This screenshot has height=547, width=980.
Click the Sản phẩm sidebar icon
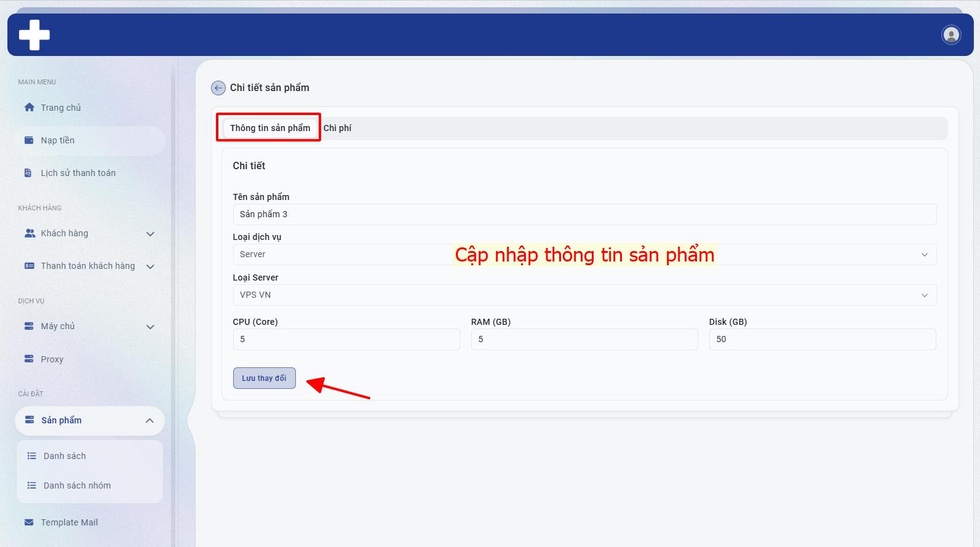point(30,420)
